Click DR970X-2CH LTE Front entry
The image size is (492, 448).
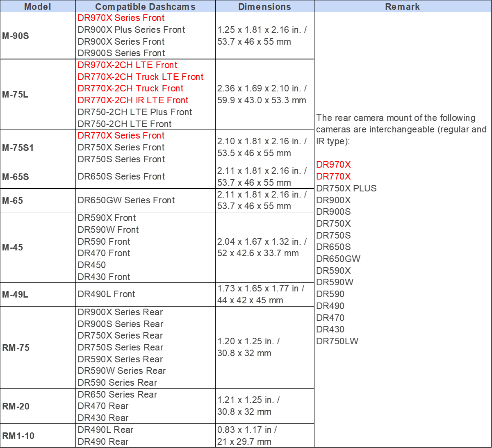tap(128, 65)
